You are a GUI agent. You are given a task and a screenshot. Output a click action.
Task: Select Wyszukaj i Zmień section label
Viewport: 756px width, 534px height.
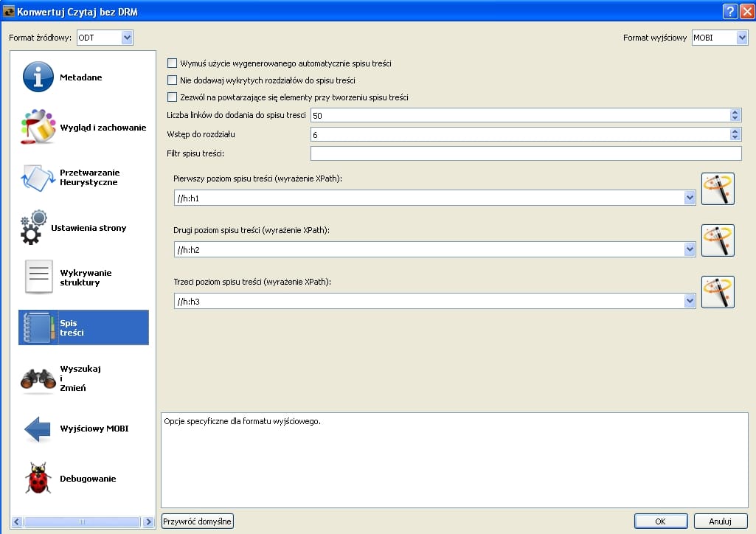click(80, 378)
